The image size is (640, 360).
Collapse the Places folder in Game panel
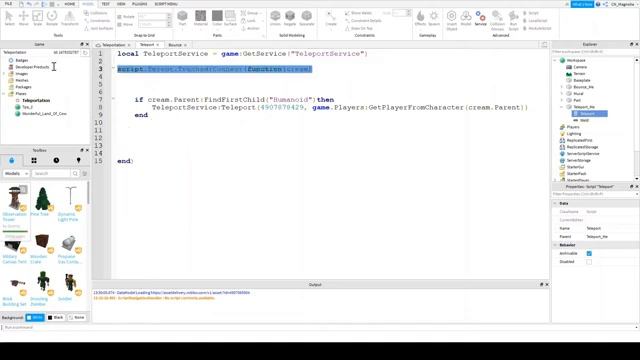coord(4,93)
